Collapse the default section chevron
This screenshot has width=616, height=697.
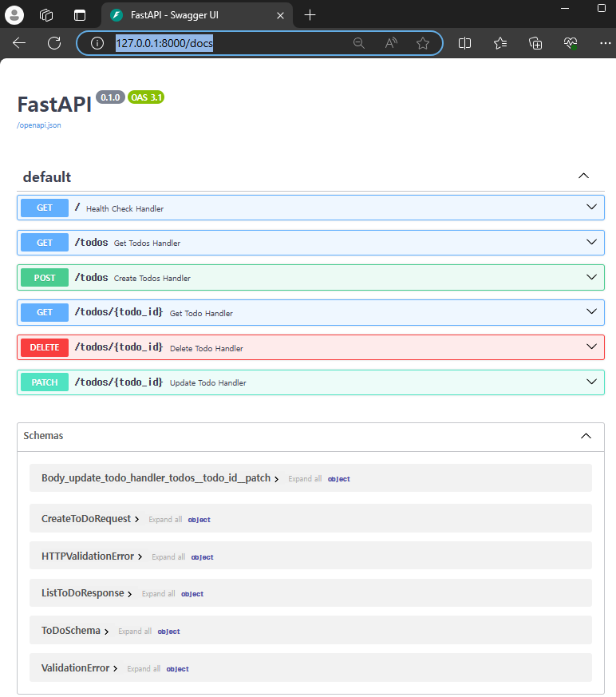(583, 176)
